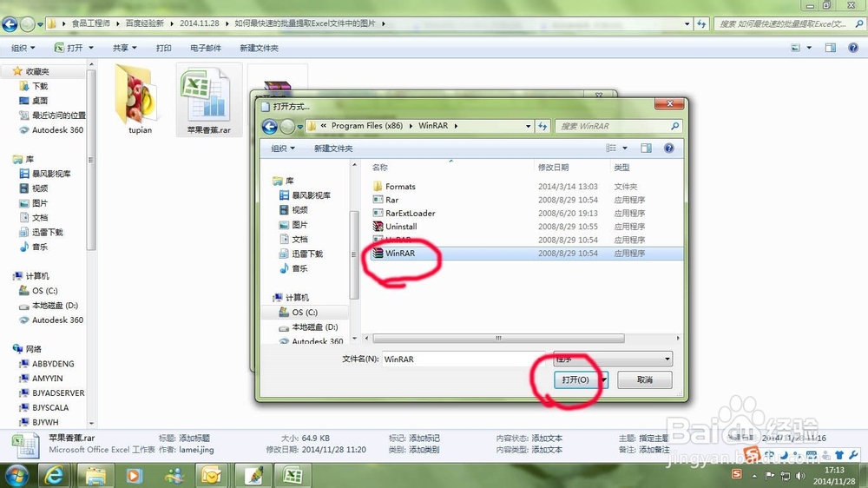Select the RarExtLoader application entry
Viewport: 868px width, 488px height.
tap(410, 214)
